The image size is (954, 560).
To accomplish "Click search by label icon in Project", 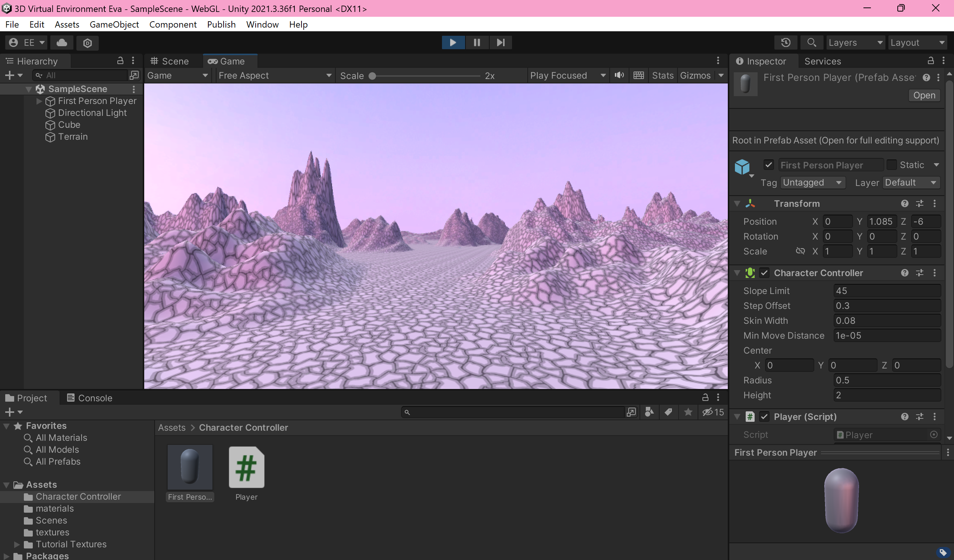I will (669, 412).
